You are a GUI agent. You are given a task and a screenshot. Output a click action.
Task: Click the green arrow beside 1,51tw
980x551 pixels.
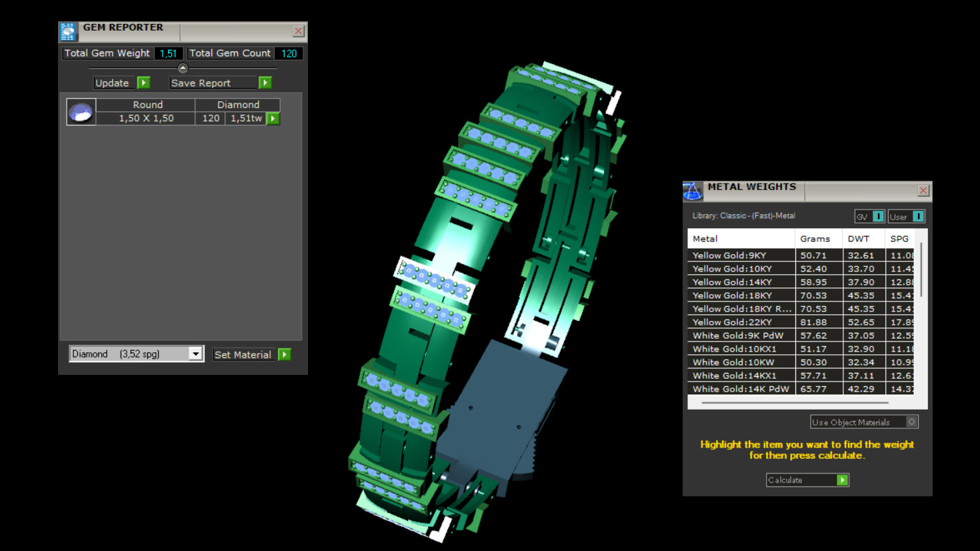point(273,119)
